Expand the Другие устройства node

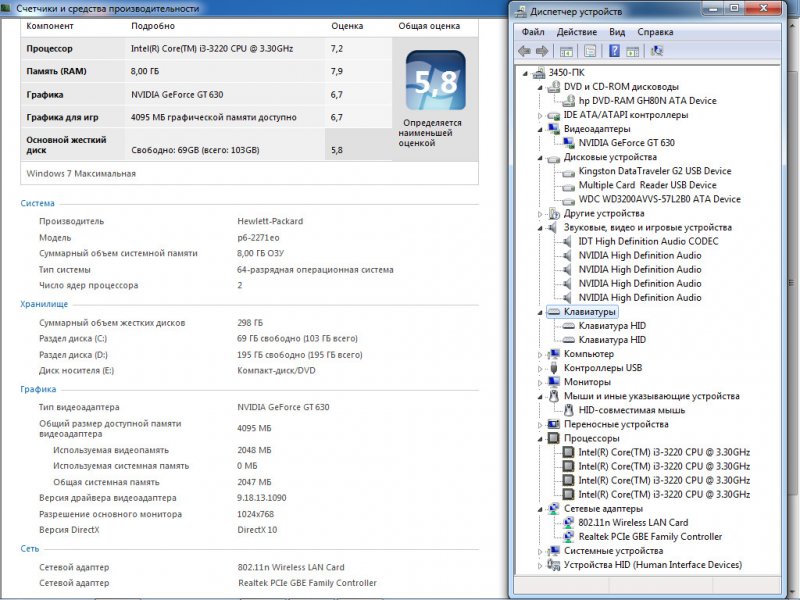pos(541,214)
